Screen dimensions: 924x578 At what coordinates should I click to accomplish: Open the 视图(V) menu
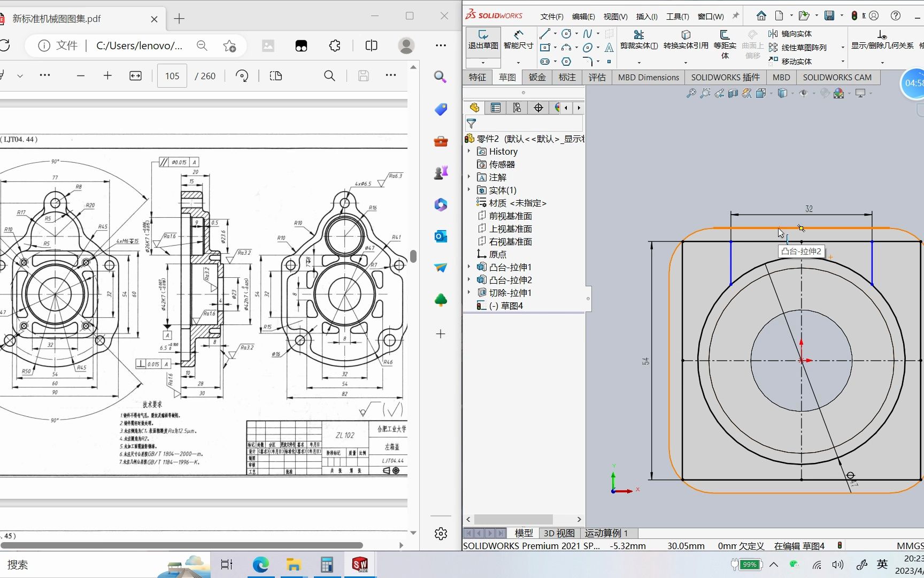coord(615,17)
